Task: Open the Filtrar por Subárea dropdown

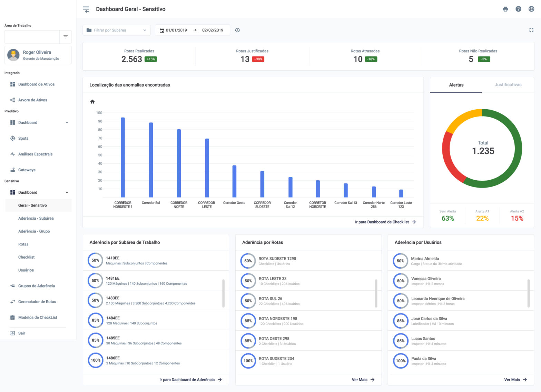Action: point(117,30)
